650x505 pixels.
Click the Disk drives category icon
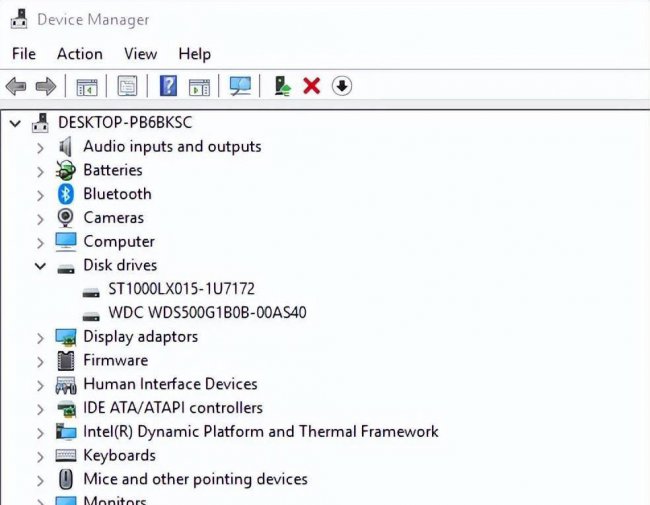coord(66,269)
